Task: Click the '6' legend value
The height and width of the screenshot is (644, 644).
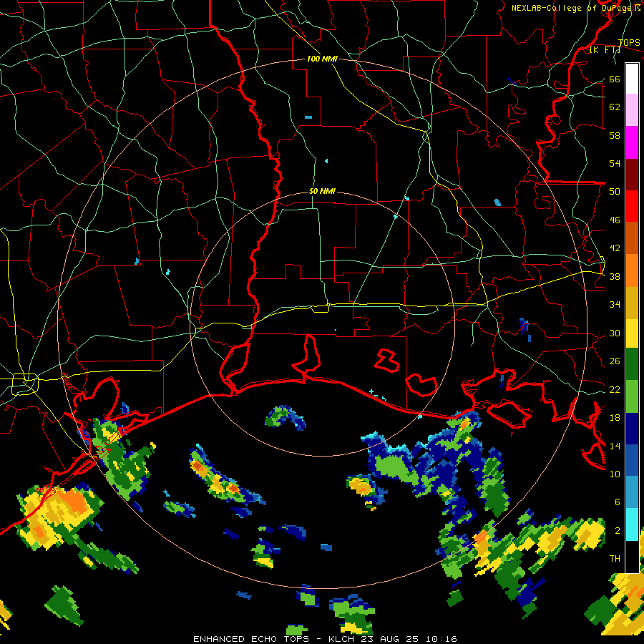Action: tap(618, 502)
